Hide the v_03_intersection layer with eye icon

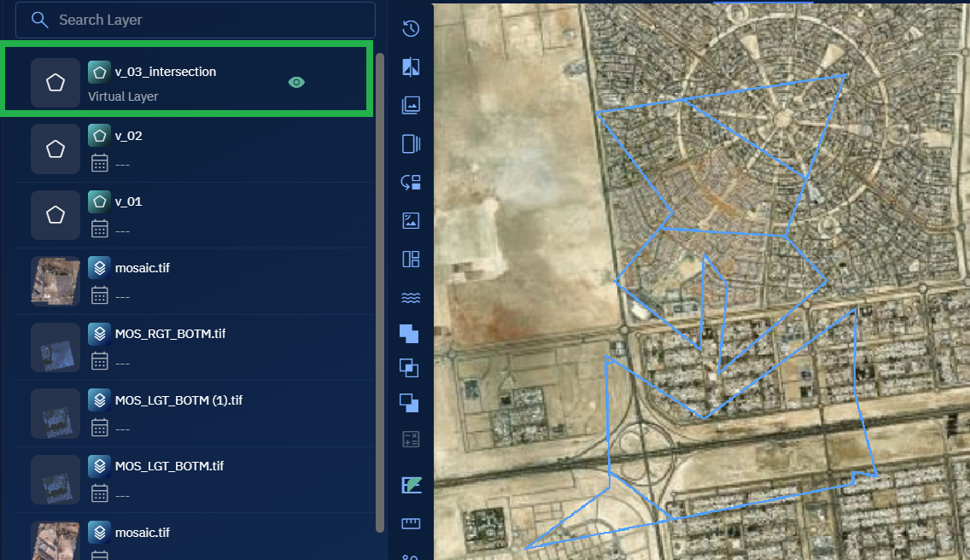pos(296,82)
